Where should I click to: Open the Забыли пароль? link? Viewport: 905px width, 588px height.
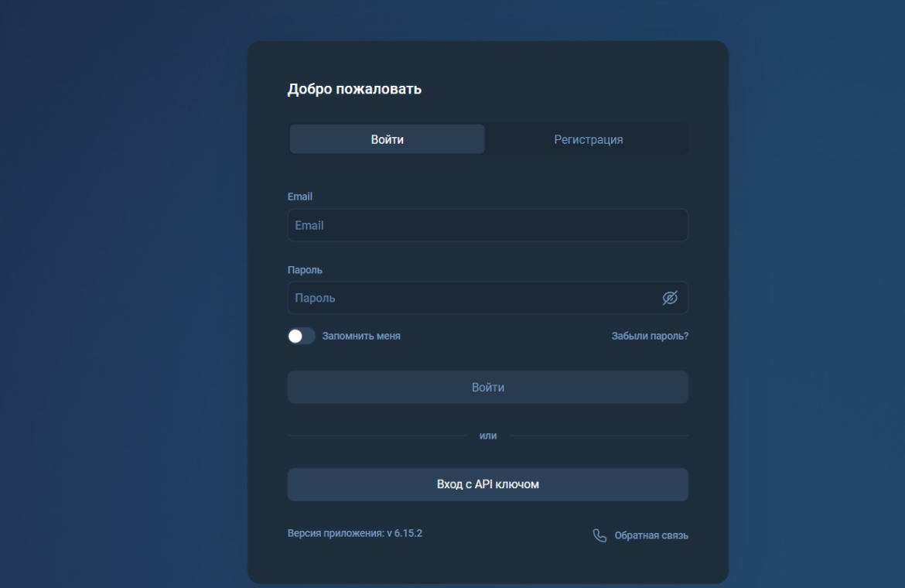pos(650,336)
